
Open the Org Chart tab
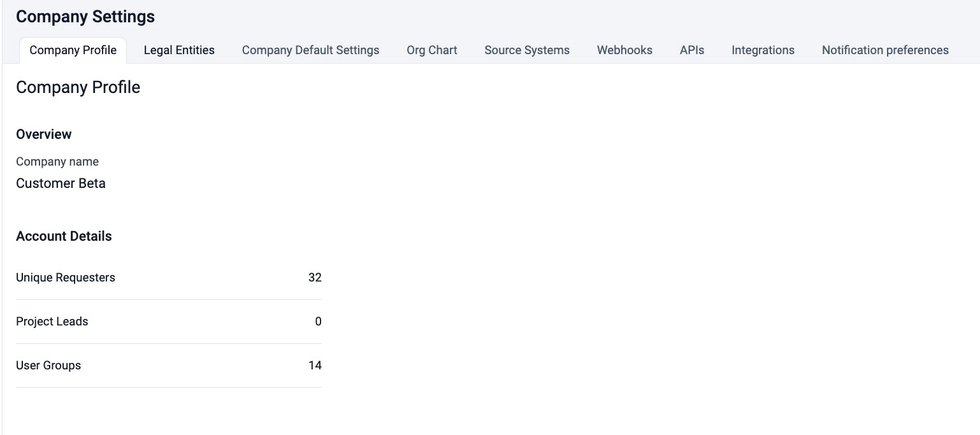pos(431,50)
